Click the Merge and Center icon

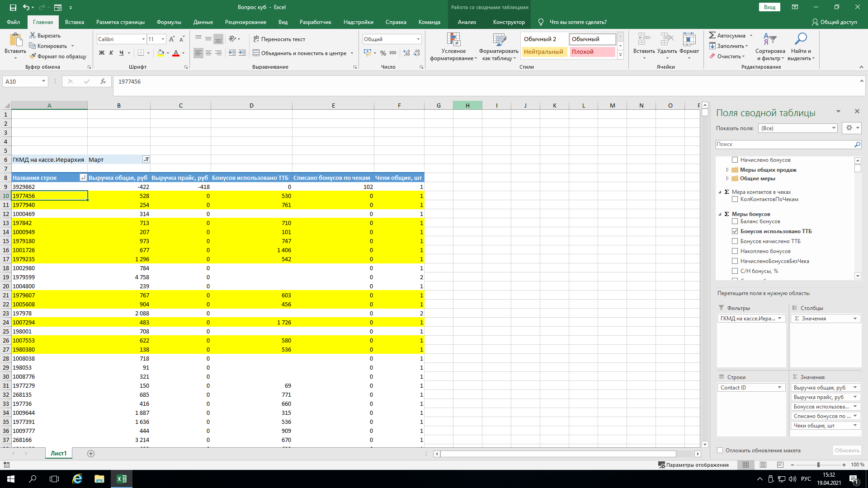pos(256,53)
